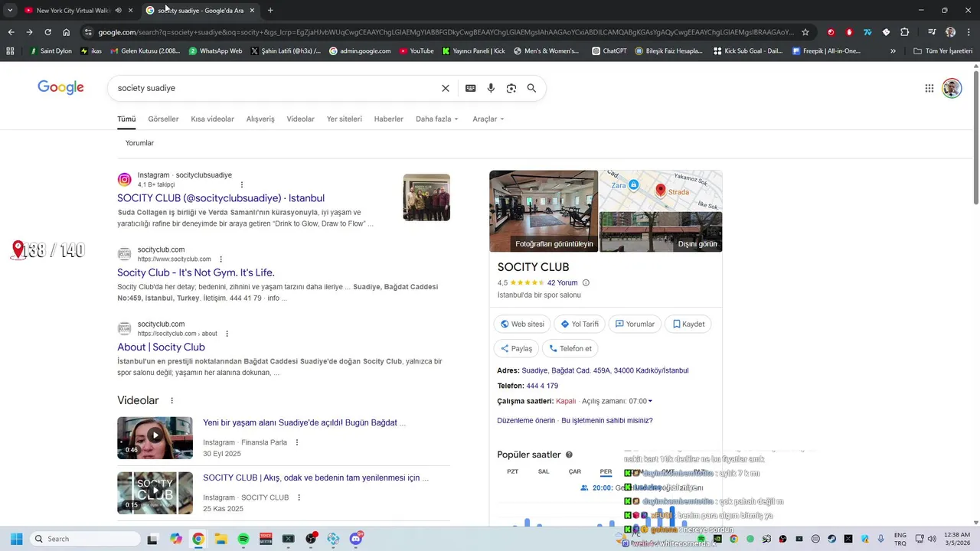Switch to the Kısa videolar tab
This screenshot has width=980, height=551.
(x=212, y=119)
